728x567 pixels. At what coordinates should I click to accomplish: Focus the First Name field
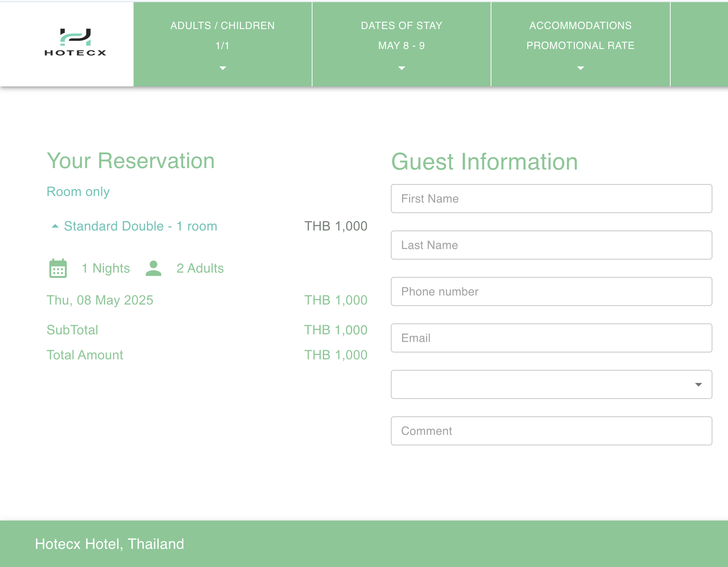(551, 199)
